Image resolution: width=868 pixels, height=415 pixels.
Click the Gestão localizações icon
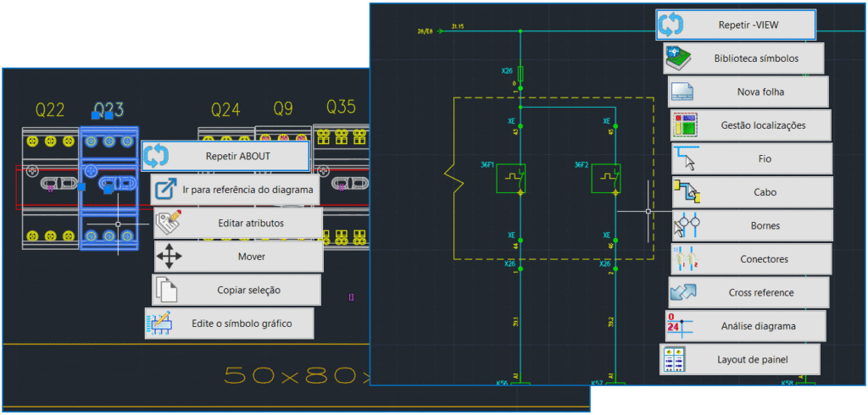pos(685,125)
